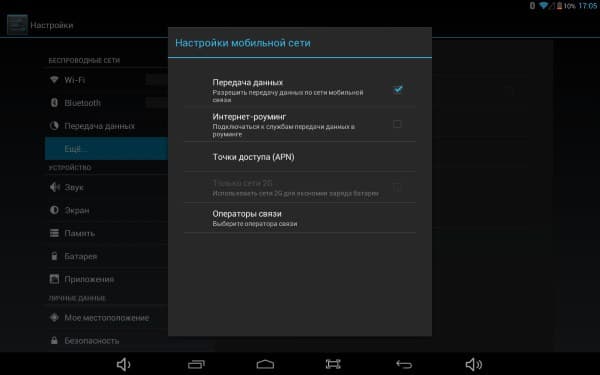
Task: Open recent apps from navigation bar
Action: click(x=196, y=364)
